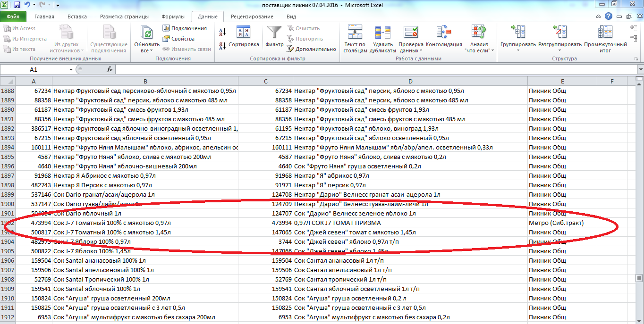Viewport: 644px width, 324px height.
Task: Click the Undo arrow icon
Action: (x=27, y=5)
